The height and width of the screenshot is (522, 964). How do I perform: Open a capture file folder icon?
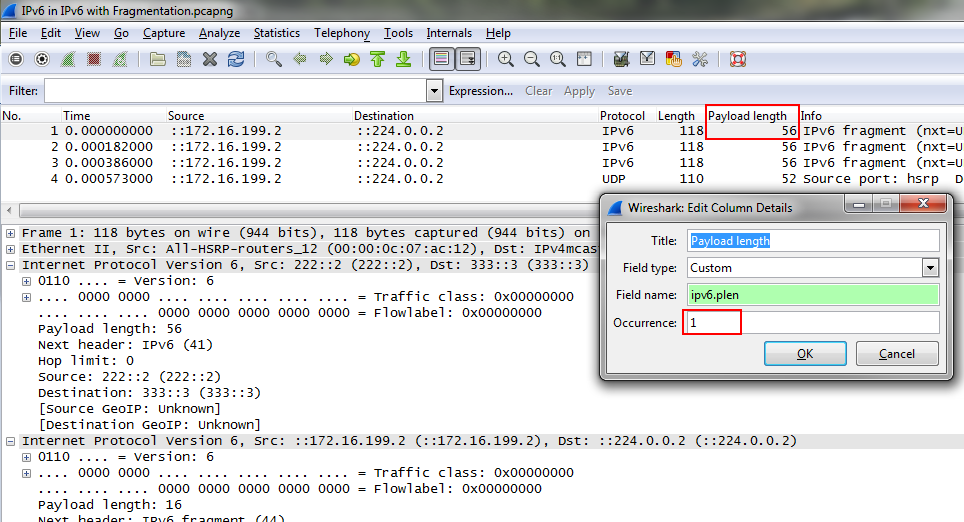(x=158, y=59)
